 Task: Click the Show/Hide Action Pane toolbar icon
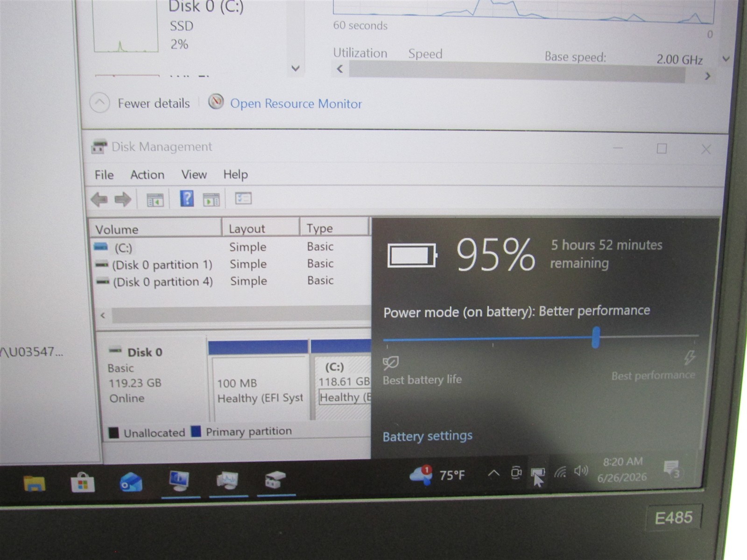tap(211, 200)
